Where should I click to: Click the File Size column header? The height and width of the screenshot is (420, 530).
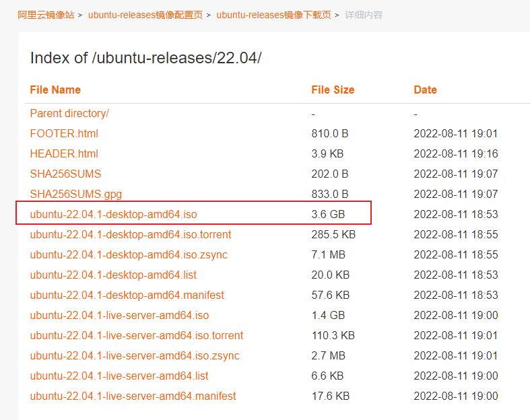click(333, 90)
